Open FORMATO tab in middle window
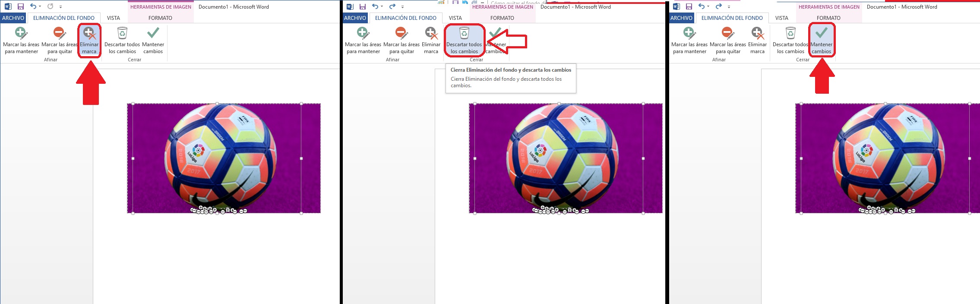This screenshot has height=304, width=980. 502,18
